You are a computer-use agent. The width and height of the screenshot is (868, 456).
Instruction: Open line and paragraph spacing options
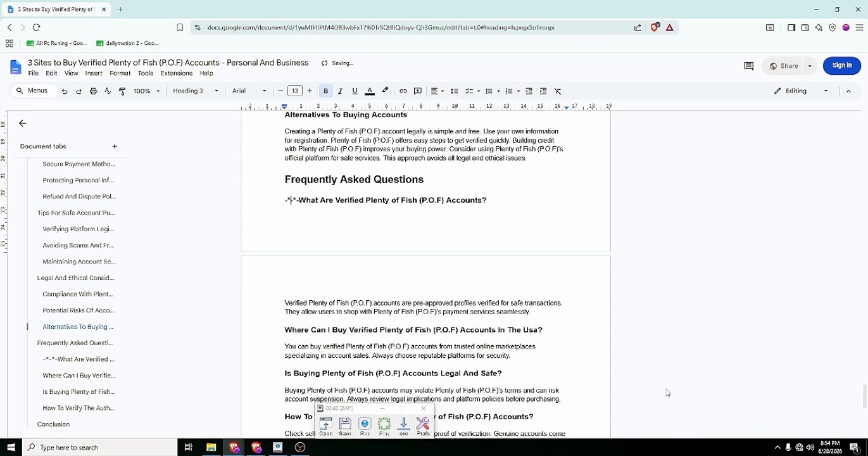[454, 91]
